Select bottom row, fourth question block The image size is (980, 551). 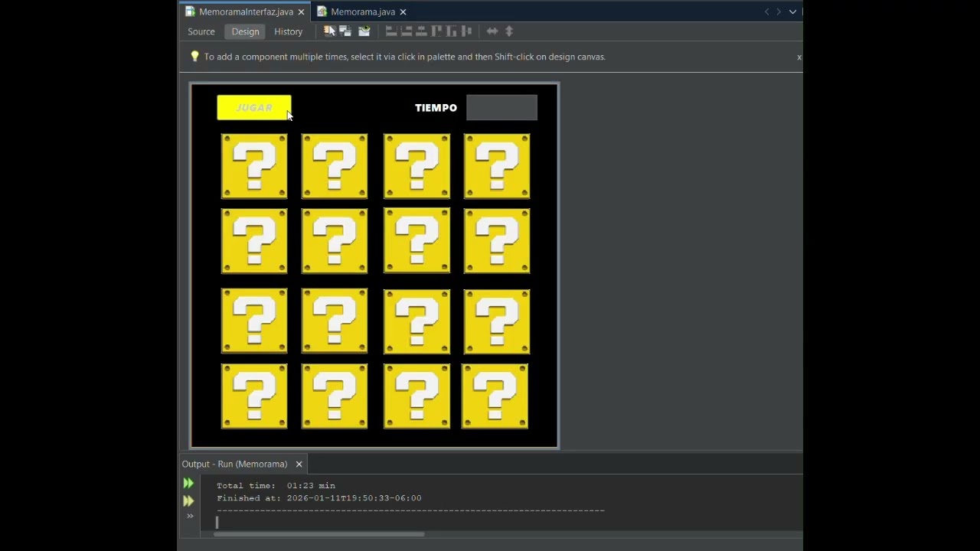coord(495,396)
